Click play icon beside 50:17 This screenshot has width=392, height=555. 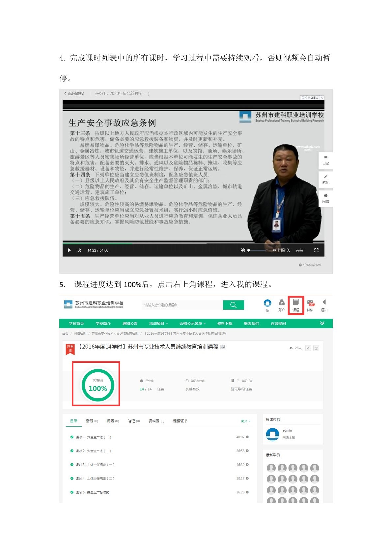click(x=247, y=478)
